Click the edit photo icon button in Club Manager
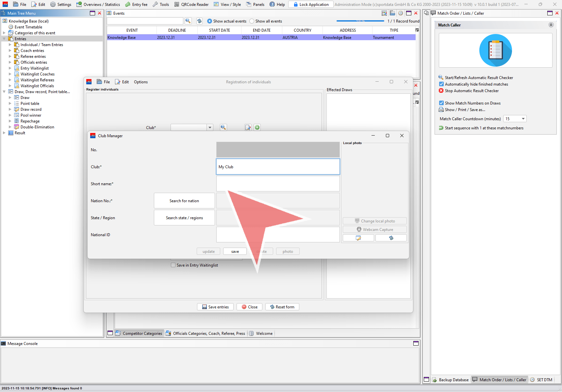This screenshot has width=562, height=392. click(x=358, y=238)
